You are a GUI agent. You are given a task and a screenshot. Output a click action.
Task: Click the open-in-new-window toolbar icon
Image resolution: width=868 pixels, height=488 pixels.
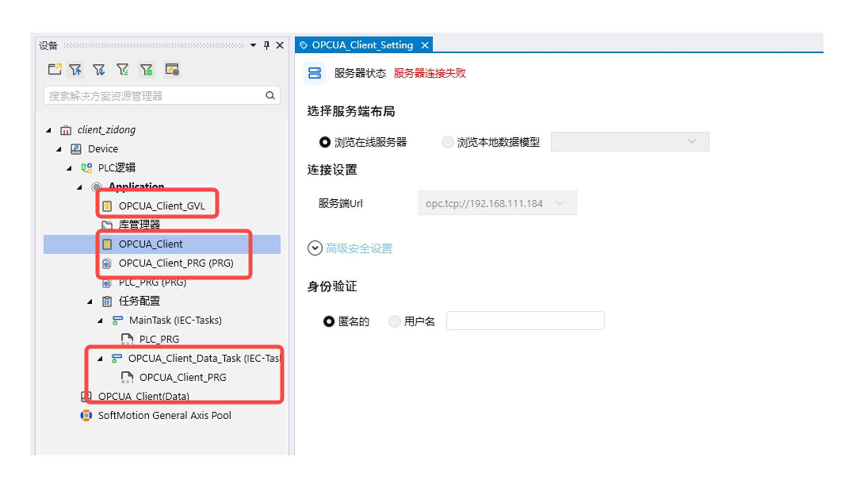point(54,70)
